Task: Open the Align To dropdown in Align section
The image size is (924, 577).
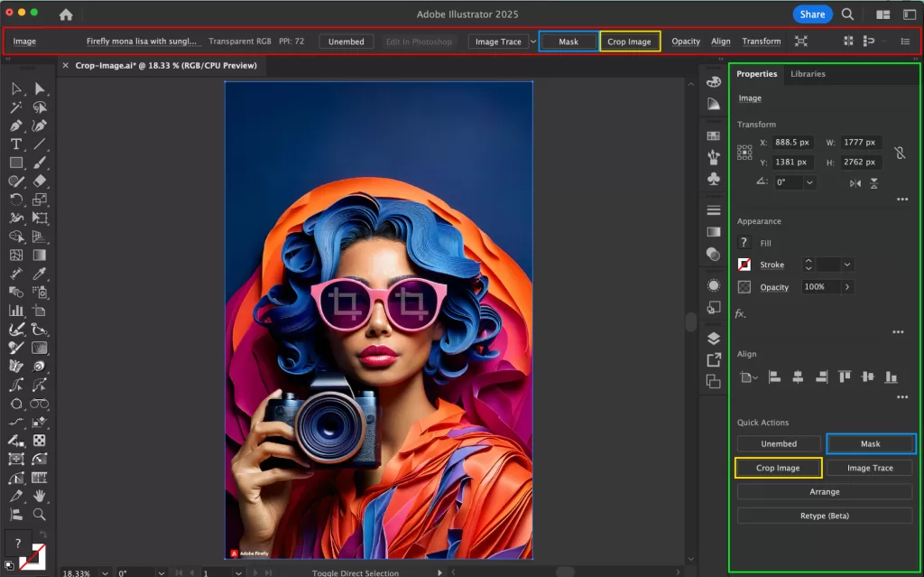Action: [748, 377]
